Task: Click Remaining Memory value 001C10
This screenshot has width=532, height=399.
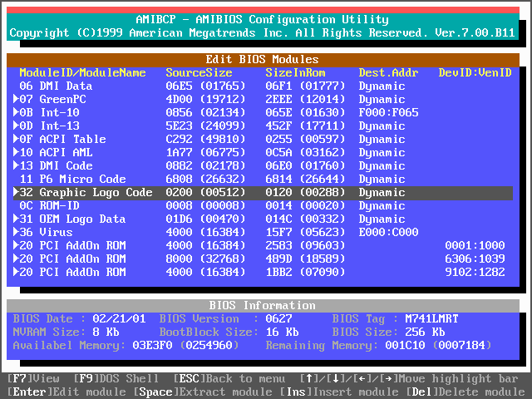Action: pos(405,345)
